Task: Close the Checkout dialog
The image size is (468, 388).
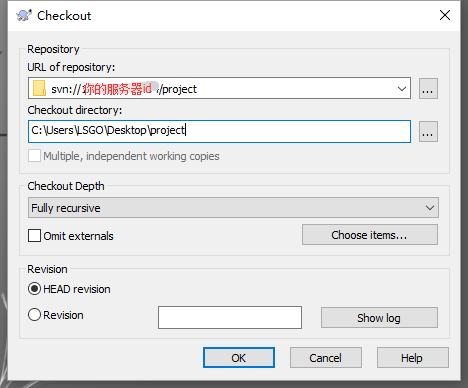Action: 445,15
